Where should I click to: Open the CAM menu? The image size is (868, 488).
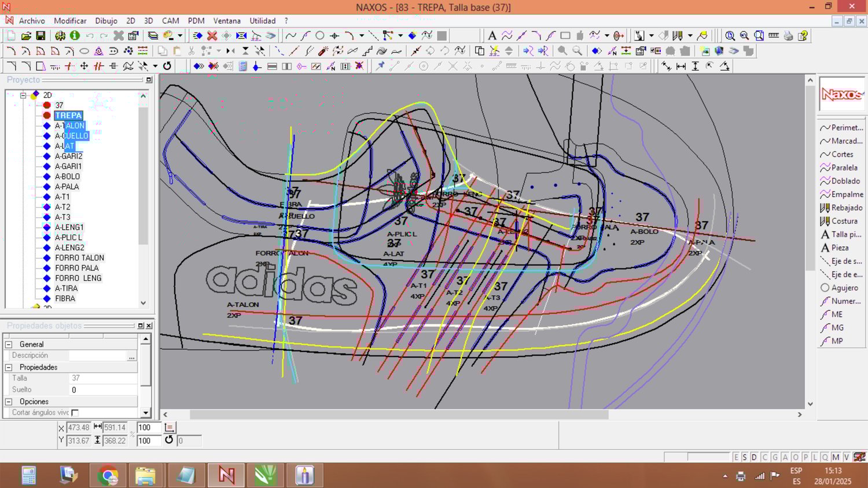[x=170, y=21]
